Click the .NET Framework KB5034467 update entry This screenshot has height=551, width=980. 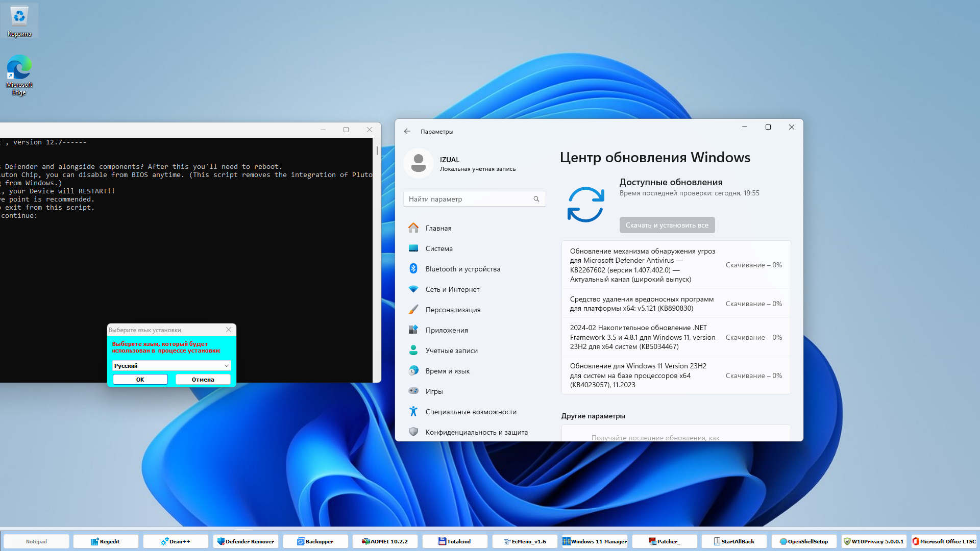click(676, 337)
